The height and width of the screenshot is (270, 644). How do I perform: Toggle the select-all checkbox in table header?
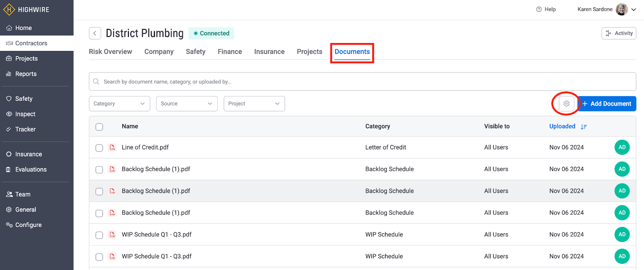tap(99, 127)
